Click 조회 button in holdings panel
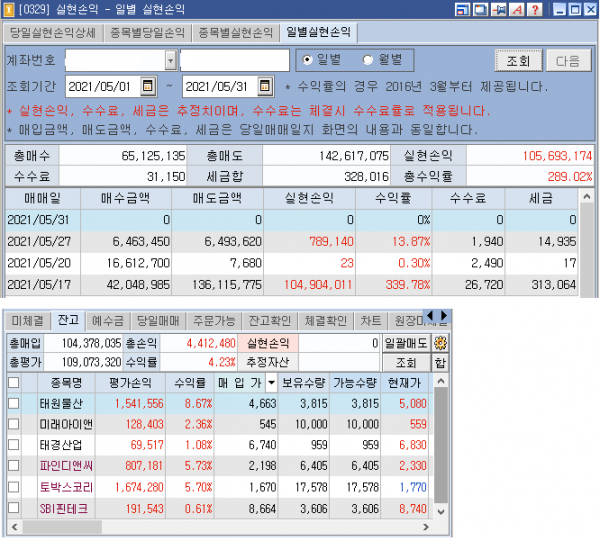 tap(406, 362)
